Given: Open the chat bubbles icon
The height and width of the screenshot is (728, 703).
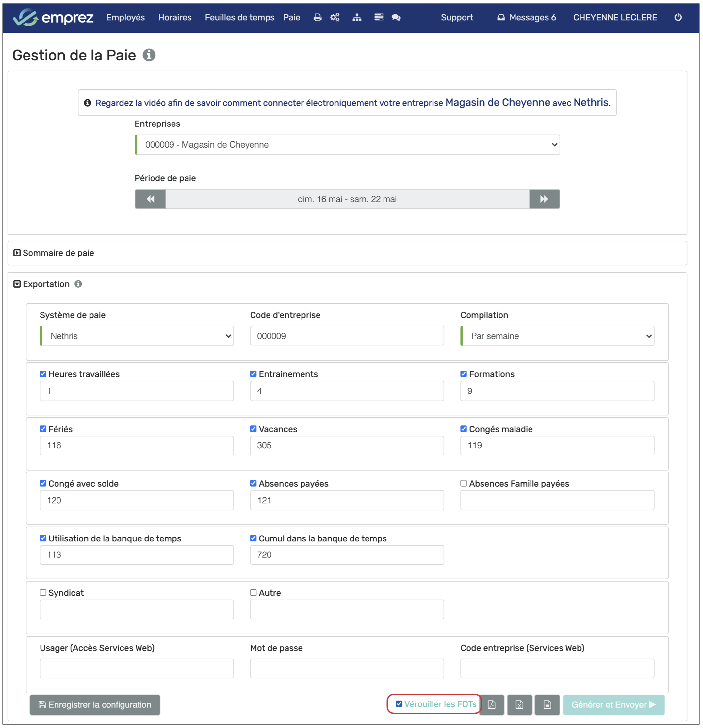Looking at the screenshot, I should tap(396, 17).
